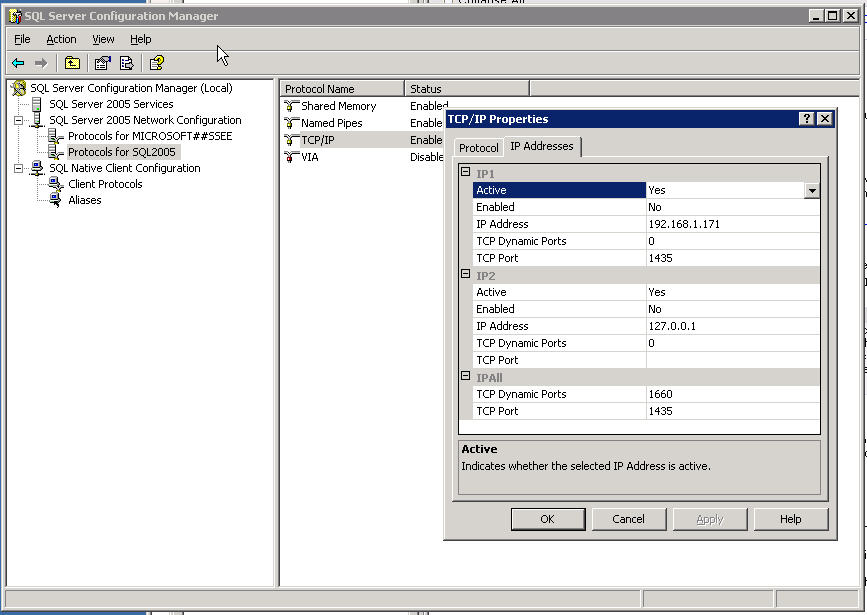Collapse the IPAll property group
The height and width of the screenshot is (615, 867).
tap(466, 376)
